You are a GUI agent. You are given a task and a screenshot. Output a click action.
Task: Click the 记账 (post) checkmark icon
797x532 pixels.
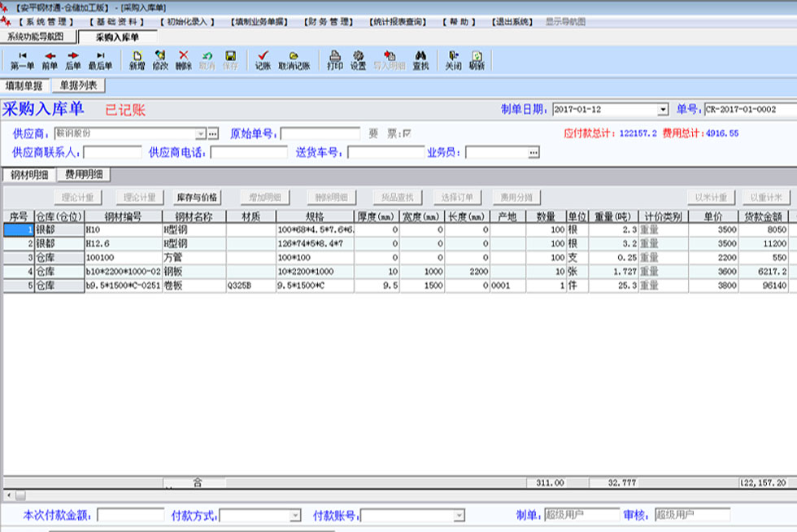click(263, 60)
